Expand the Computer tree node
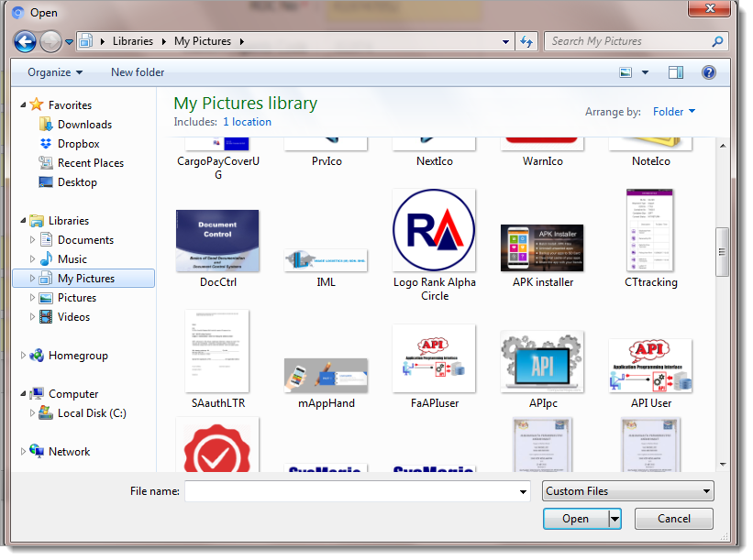Screen dimensions: 753x560 pos(24,394)
